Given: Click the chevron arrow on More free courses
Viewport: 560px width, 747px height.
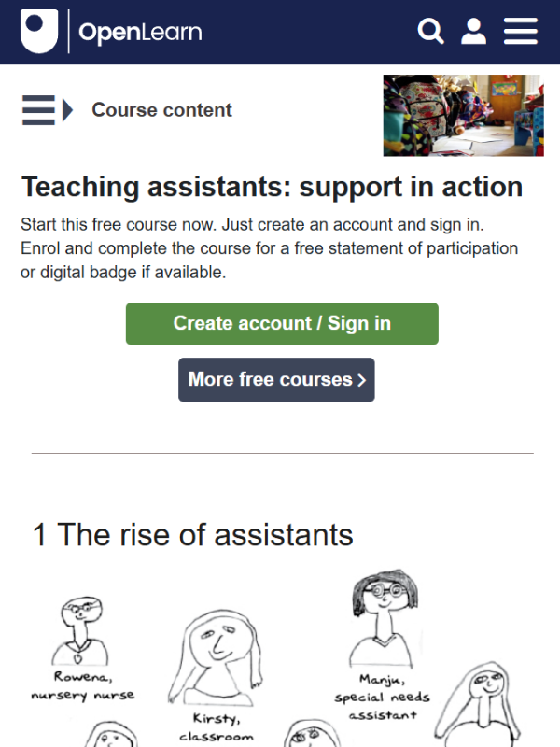Looking at the screenshot, I should 362,380.
